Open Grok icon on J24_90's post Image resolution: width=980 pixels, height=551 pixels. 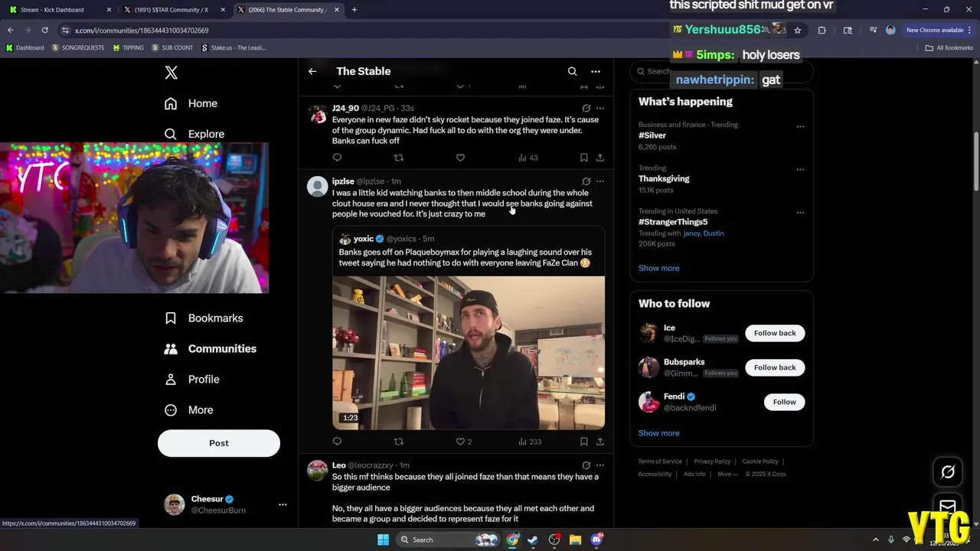click(586, 108)
